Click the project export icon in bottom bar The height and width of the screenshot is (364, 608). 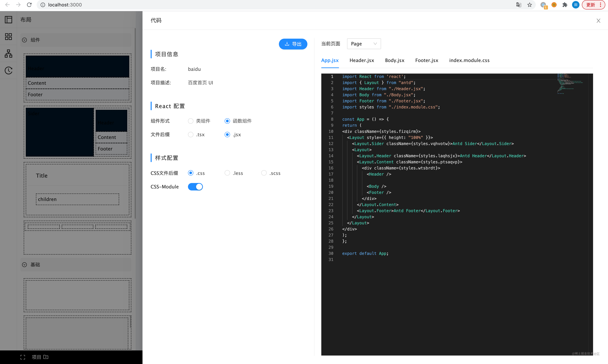(46, 357)
